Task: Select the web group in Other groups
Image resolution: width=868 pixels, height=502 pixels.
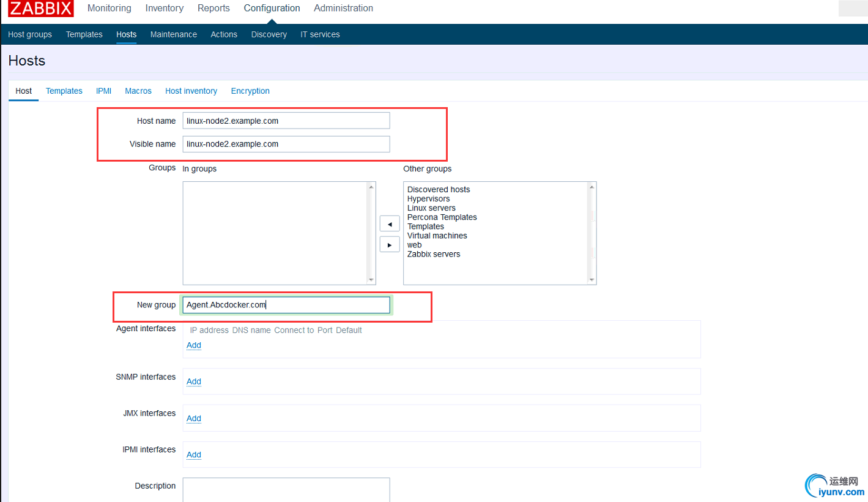Action: (x=415, y=245)
